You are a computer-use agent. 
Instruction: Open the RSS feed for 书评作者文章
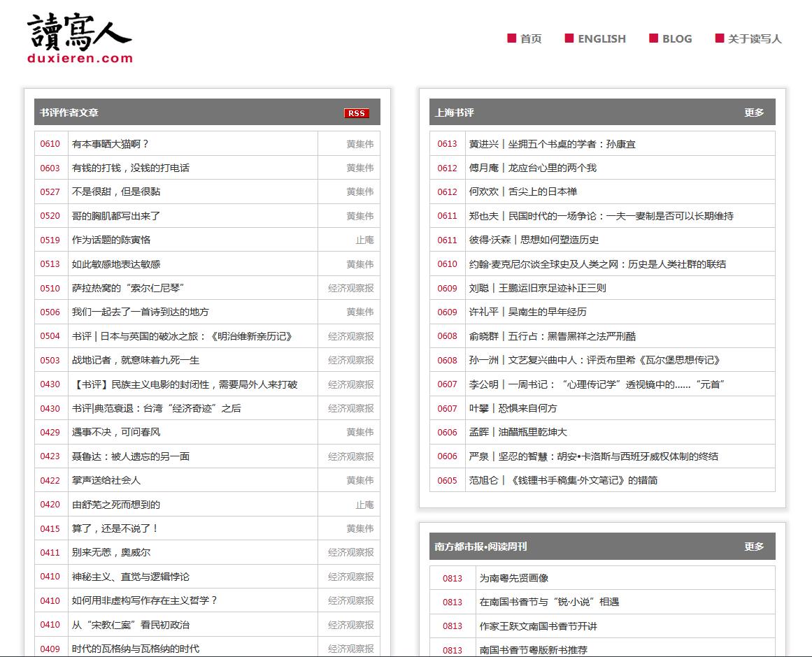357,113
